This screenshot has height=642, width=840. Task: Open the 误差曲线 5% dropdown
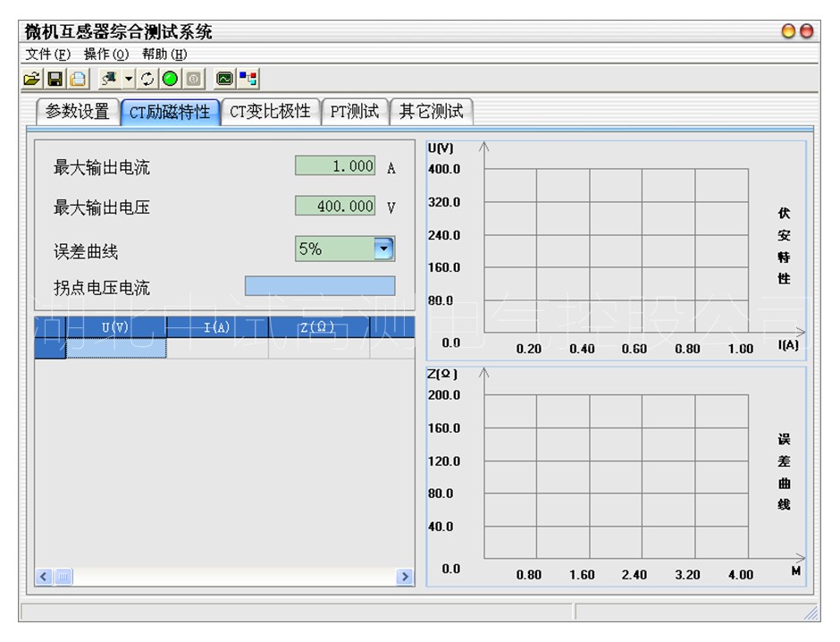click(383, 249)
